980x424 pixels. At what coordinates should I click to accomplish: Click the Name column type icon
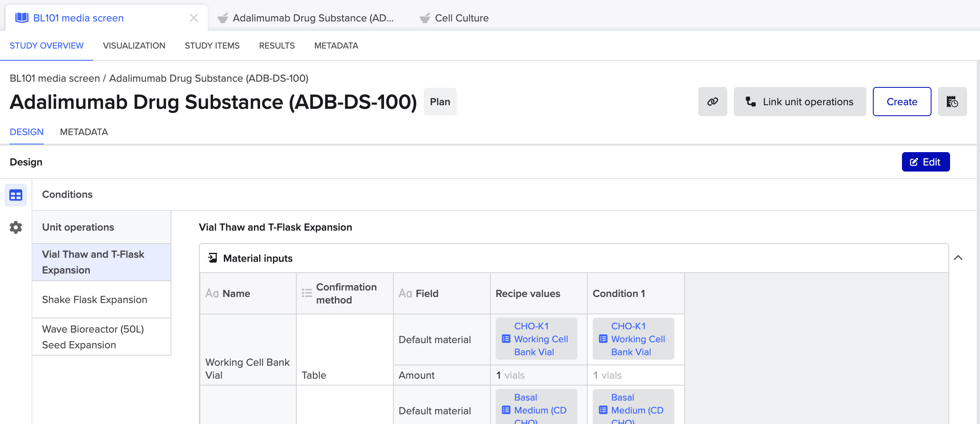point(212,293)
